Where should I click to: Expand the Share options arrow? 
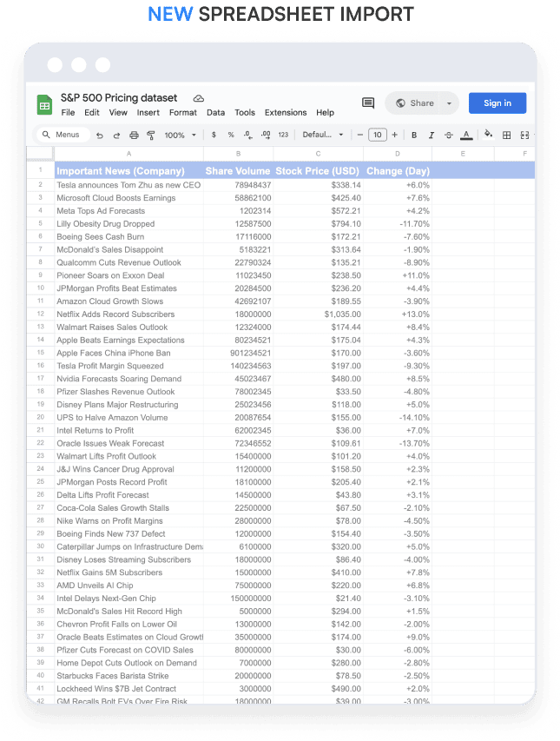[449, 103]
